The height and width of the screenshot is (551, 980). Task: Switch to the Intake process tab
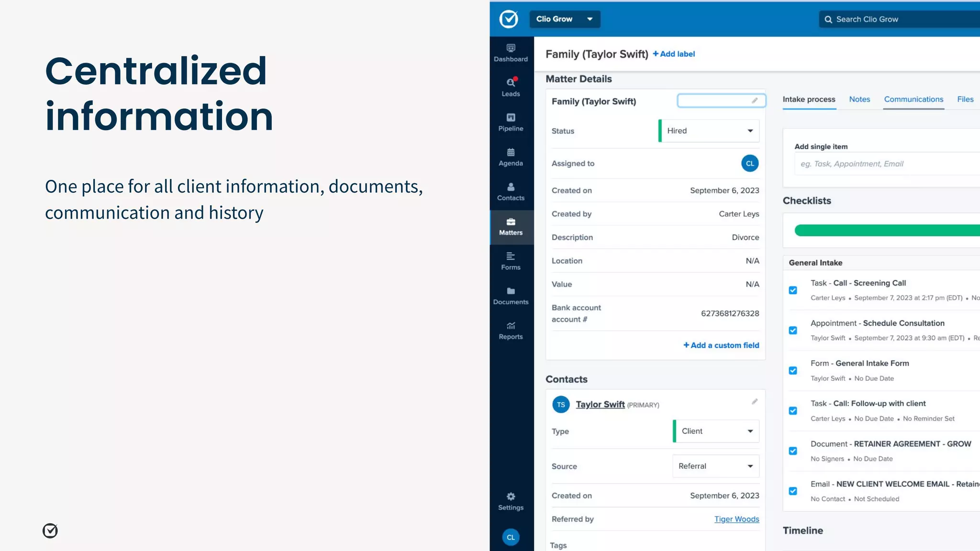[809, 99]
